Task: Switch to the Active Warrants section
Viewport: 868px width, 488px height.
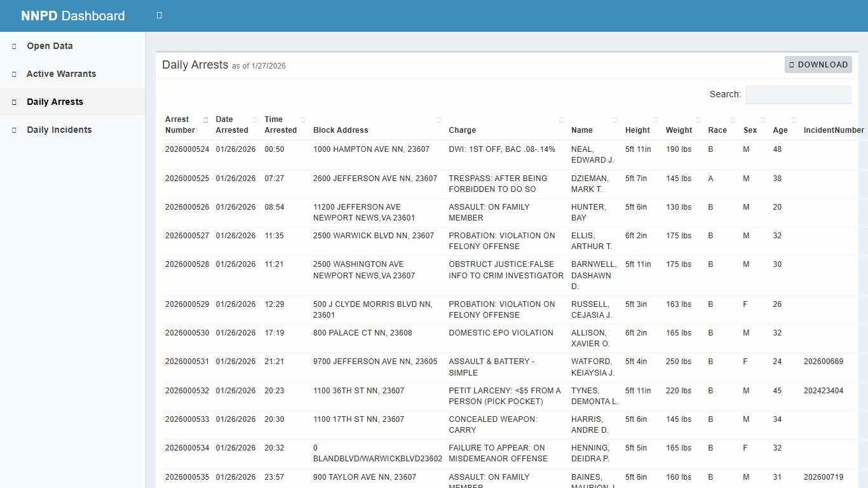Action: point(61,74)
